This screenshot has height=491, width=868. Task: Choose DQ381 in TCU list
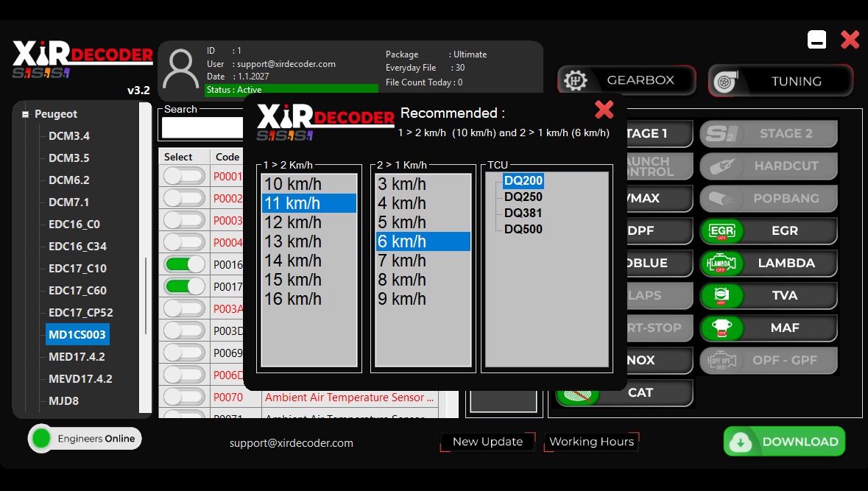tap(523, 213)
